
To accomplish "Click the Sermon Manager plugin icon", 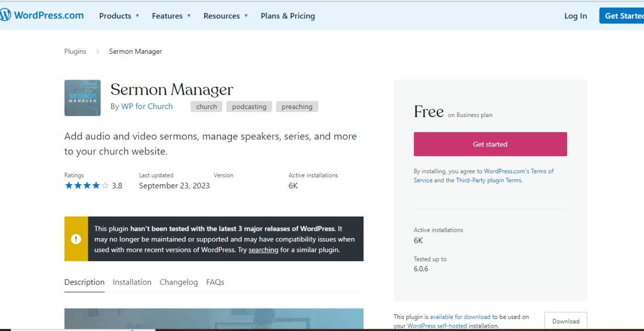I will (x=82, y=98).
